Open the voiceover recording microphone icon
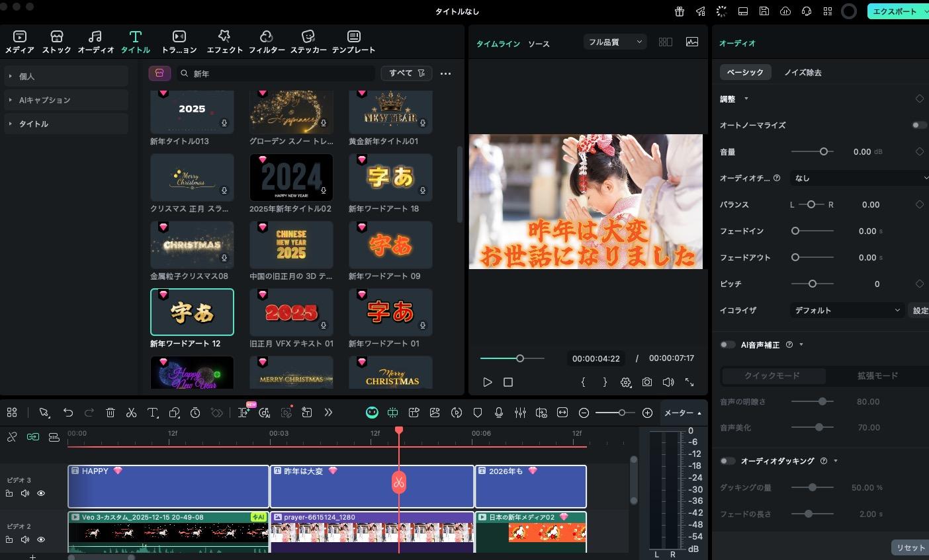929x560 pixels. (x=500, y=413)
